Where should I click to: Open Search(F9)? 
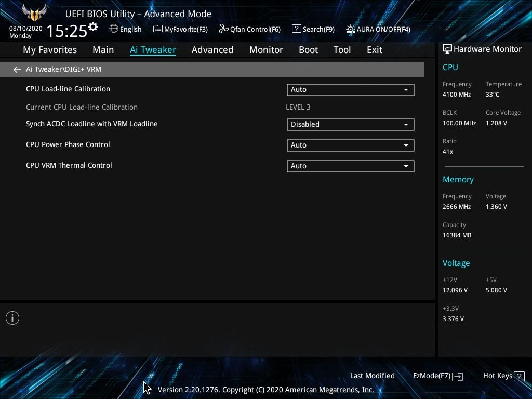click(x=313, y=29)
